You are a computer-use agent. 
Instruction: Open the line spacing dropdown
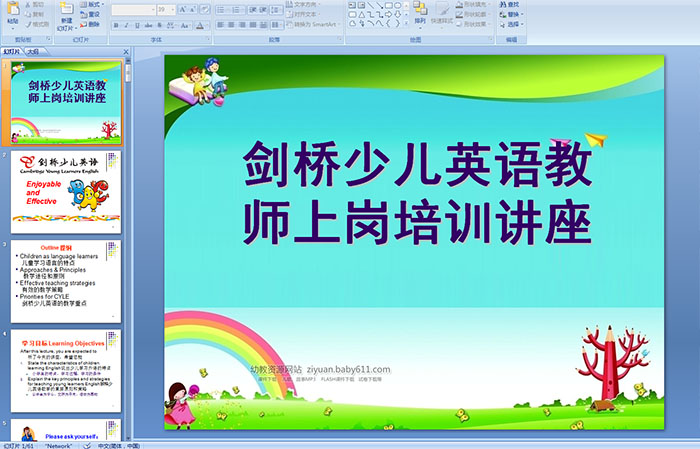276,9
